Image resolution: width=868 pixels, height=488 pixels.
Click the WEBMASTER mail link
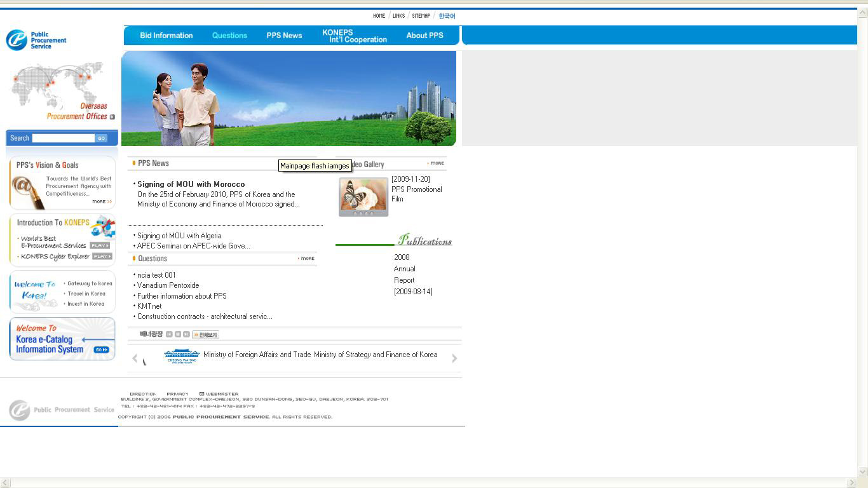(219, 394)
